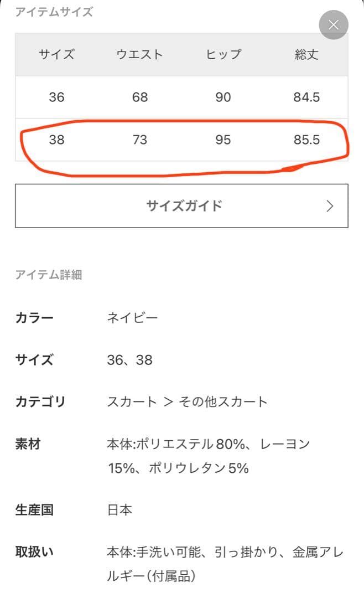Click total length value 85.5
This screenshot has height=598, width=364.
coord(306,140)
